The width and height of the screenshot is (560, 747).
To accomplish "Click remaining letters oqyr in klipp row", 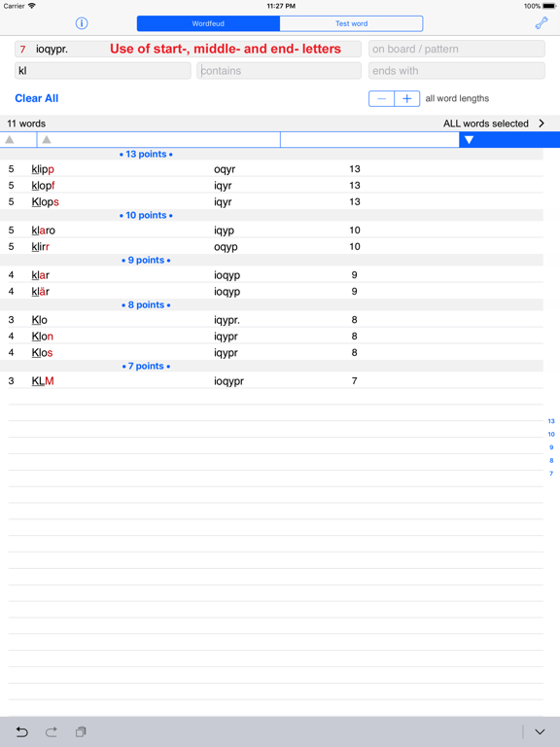I will 225,169.
